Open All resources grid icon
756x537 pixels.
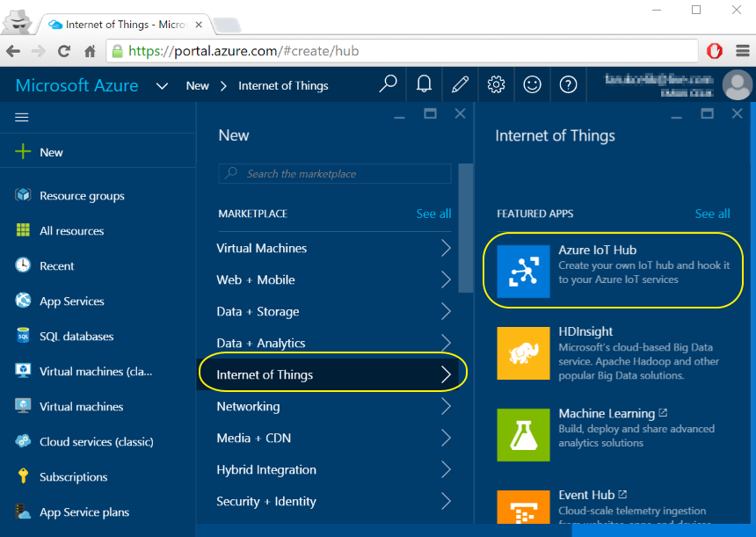coord(23,230)
